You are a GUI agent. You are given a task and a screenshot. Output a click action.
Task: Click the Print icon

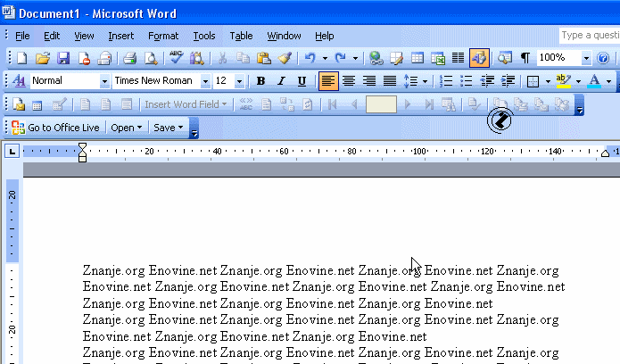click(129, 58)
